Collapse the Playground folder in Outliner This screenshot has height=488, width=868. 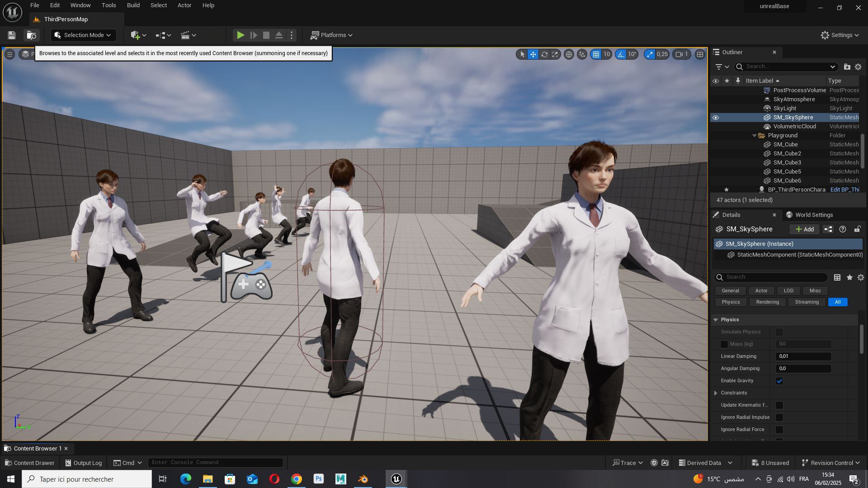[x=755, y=136]
